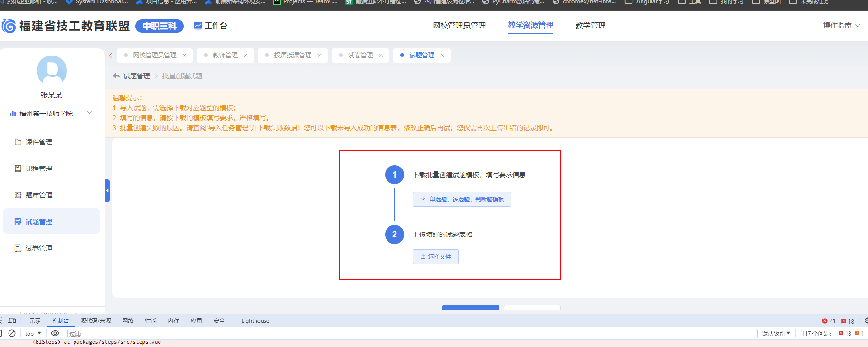The image size is (868, 347).
Task: Open the 默认级别 log level dropdown
Action: click(776, 334)
